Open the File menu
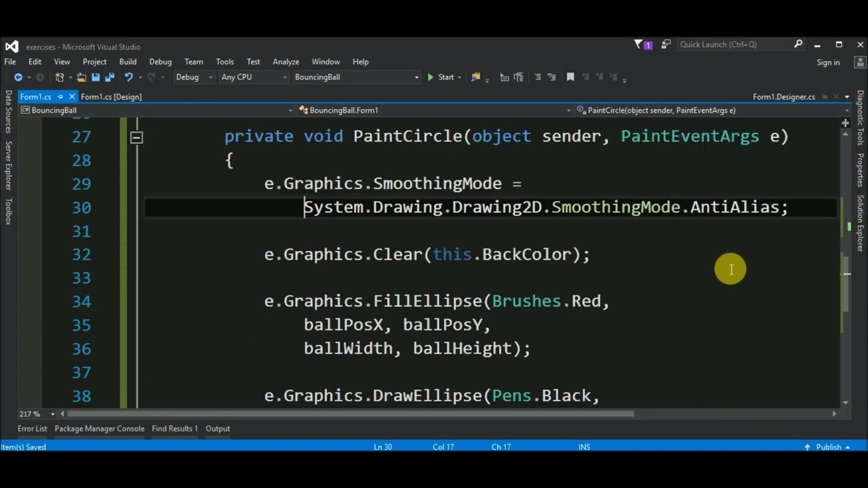This screenshot has width=868, height=488. pos(10,62)
